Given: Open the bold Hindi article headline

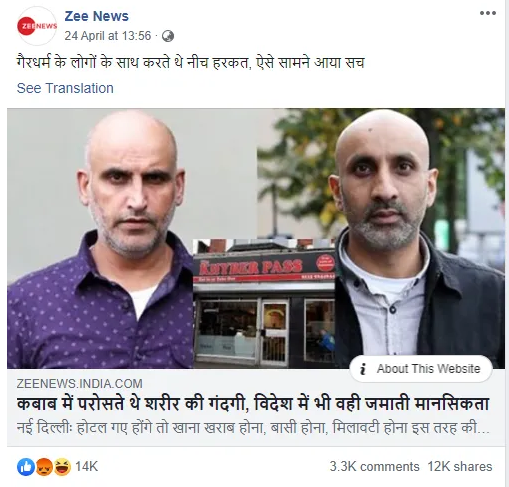Looking at the screenshot, I should [253, 404].
